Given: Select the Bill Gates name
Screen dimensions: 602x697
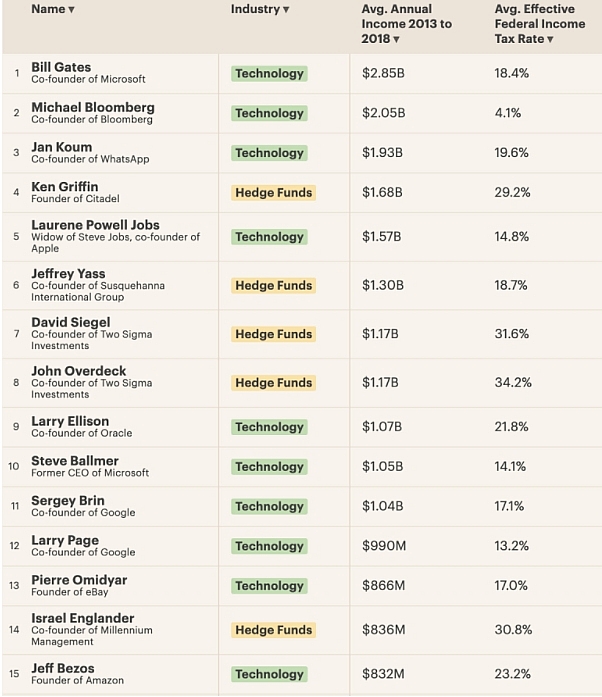Looking at the screenshot, I should [x=61, y=67].
